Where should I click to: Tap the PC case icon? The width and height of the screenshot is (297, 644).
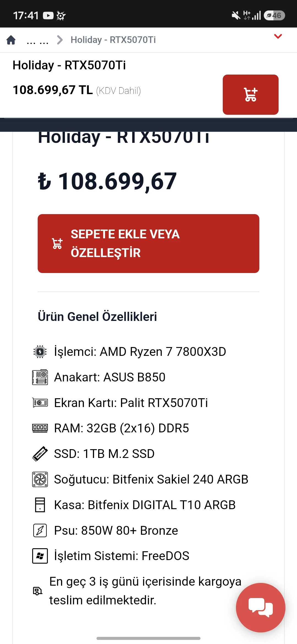(x=40, y=505)
